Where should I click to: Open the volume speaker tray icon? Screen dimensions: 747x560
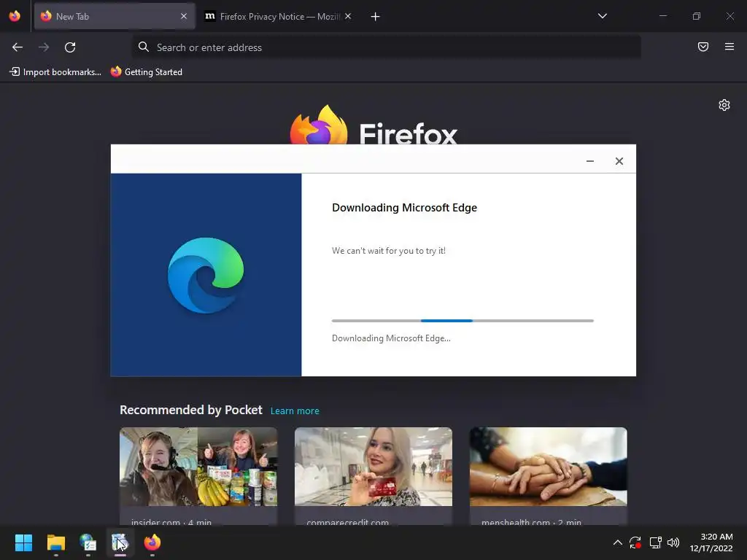(673, 542)
